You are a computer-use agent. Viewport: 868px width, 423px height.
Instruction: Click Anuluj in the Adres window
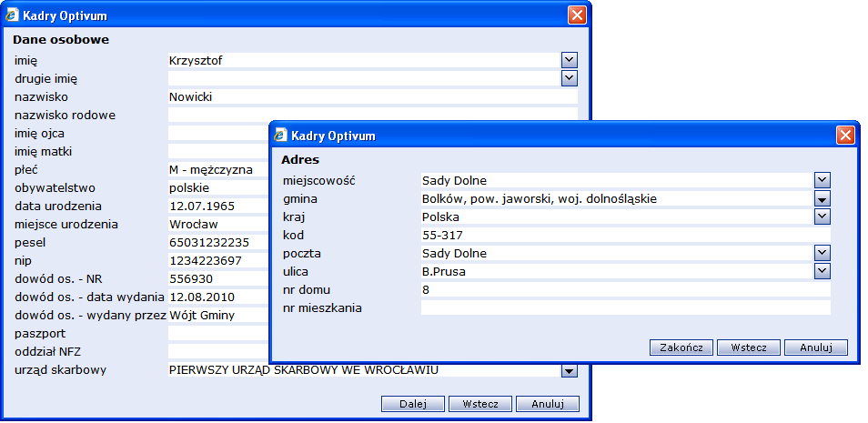[x=816, y=347]
